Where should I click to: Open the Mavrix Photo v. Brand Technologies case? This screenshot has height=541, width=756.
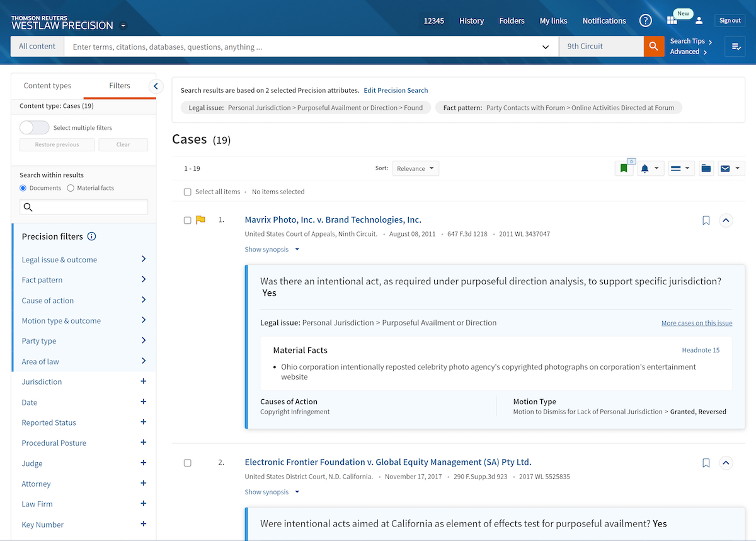(x=333, y=220)
